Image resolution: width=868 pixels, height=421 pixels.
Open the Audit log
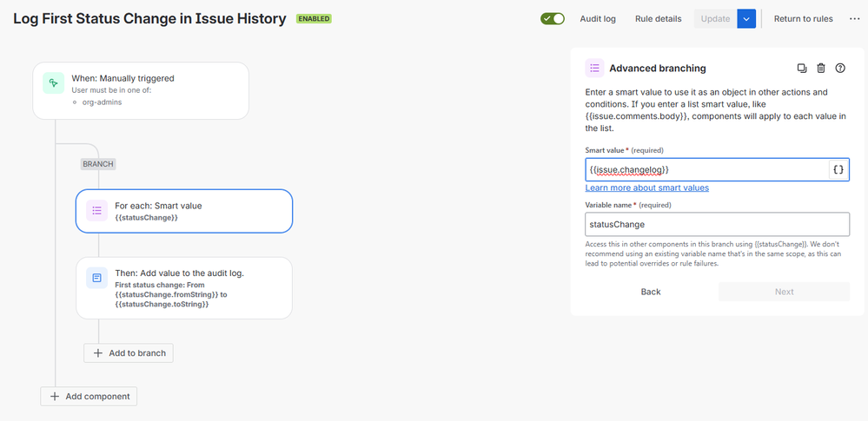598,19
